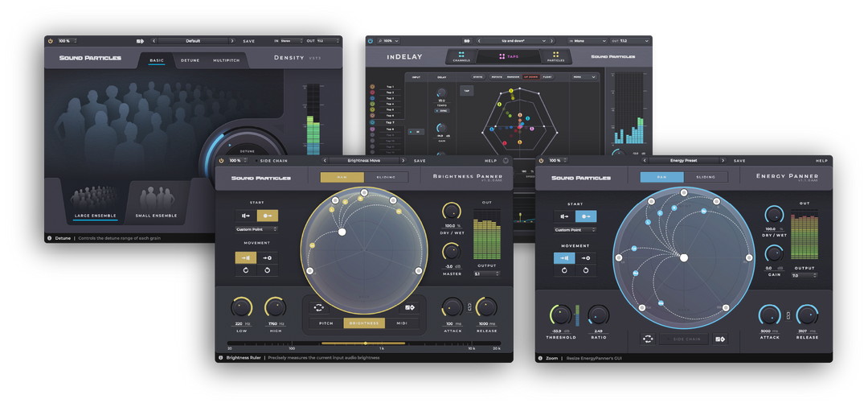Toggle SIDE CHAIN in Brightness Panner toolbar
Image resolution: width=868 pixels, height=407 pixels.
point(270,161)
